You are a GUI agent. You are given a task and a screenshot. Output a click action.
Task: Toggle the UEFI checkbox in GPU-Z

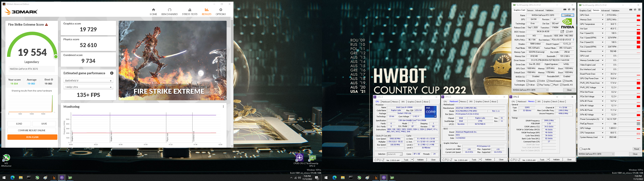click(x=567, y=32)
